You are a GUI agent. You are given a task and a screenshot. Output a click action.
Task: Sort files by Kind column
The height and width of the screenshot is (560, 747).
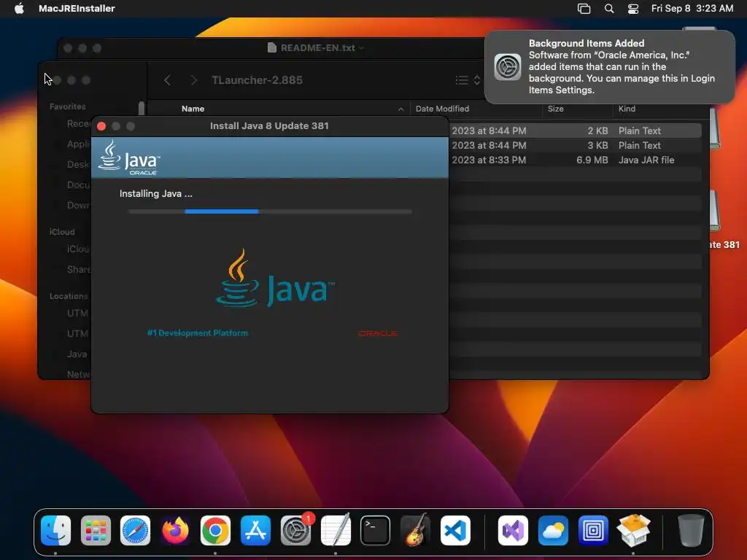(x=627, y=109)
